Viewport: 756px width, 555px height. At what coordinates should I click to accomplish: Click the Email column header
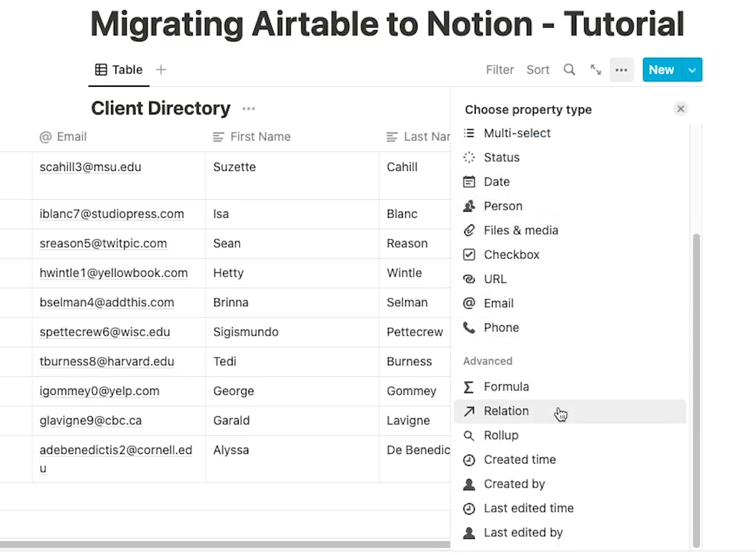point(118,137)
